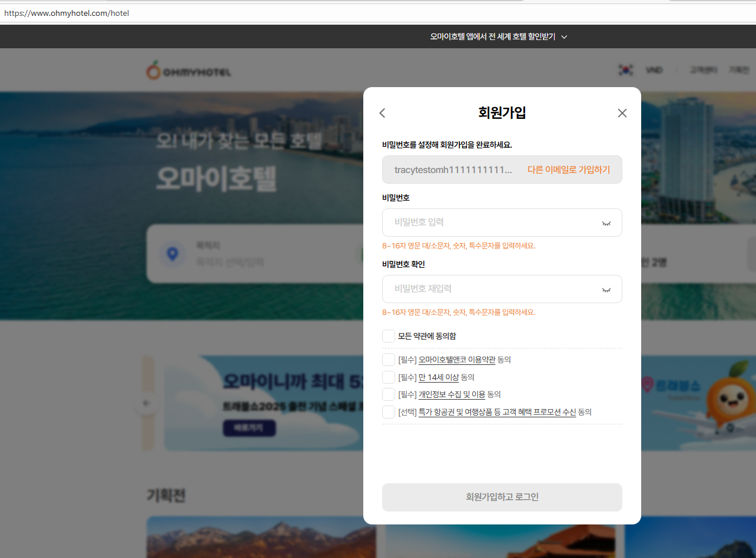Open the 특가 항공권 프로모션 수신 link
The image size is (756, 558).
pos(497,412)
